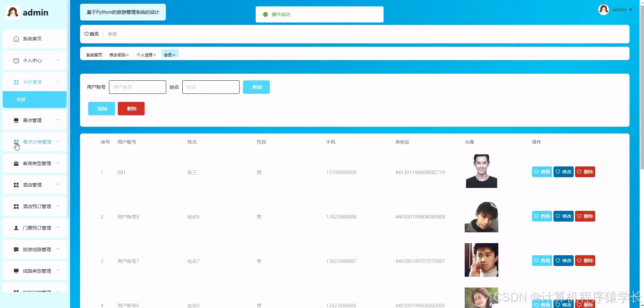Screen dimensions: 644x308
Task: Click 修改 button for user 用户账号8
Action: [564, 216]
